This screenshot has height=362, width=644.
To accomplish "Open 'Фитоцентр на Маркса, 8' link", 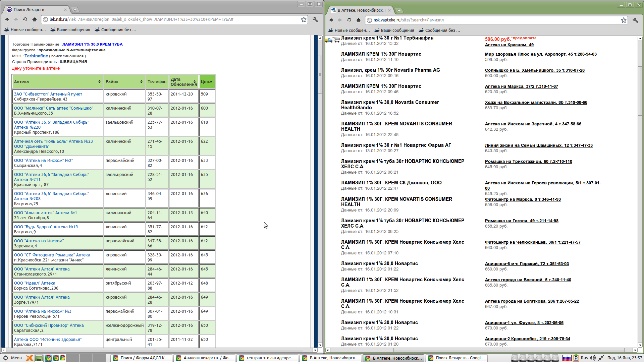I will 523,199.
